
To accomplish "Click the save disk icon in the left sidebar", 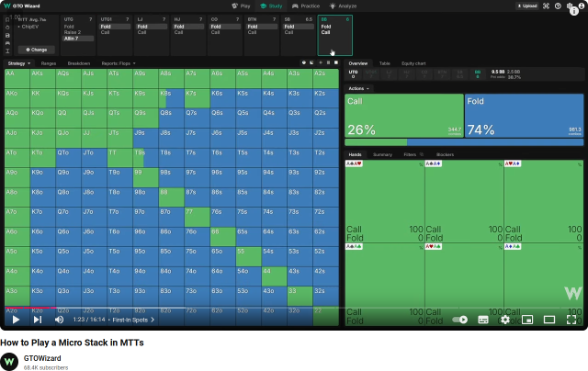I will click(x=7, y=36).
